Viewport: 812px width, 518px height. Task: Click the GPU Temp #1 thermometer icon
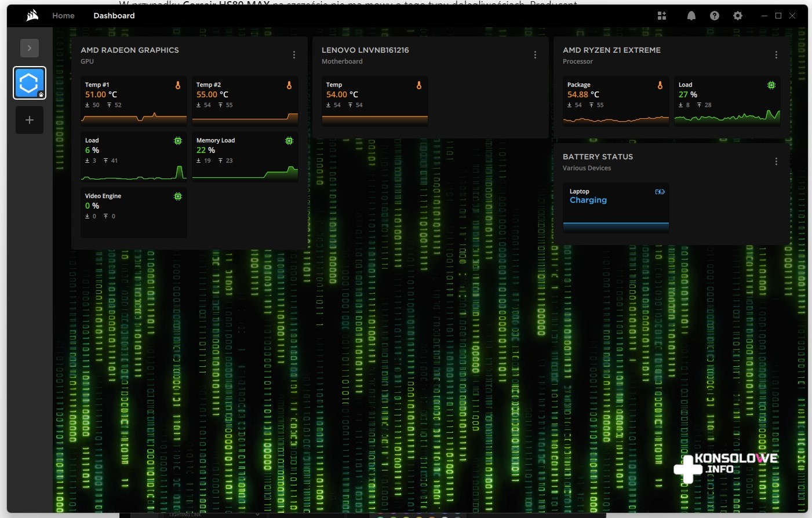click(178, 85)
